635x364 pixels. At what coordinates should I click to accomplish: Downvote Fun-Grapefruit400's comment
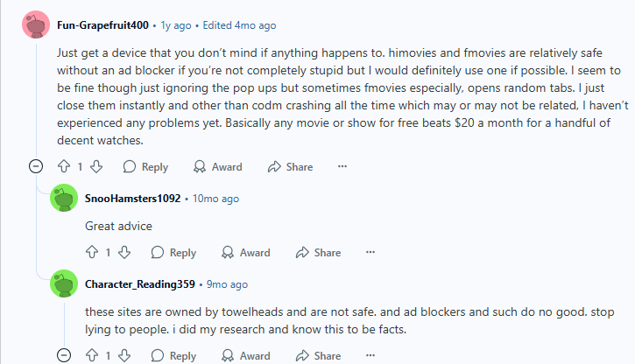[x=96, y=166]
